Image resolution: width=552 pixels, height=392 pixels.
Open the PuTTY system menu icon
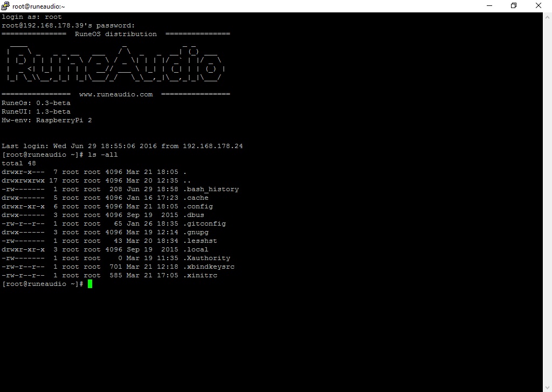click(6, 6)
